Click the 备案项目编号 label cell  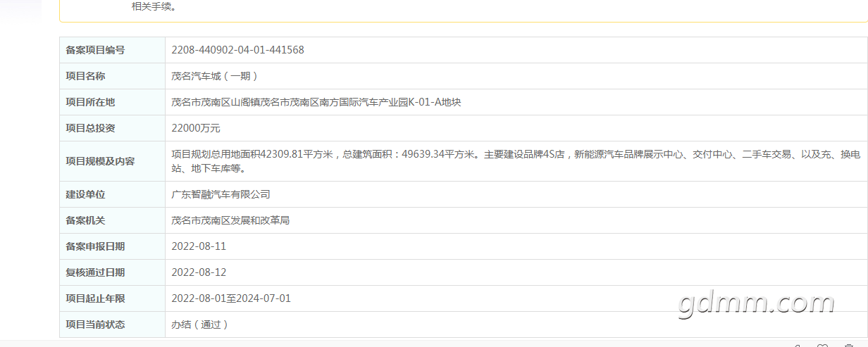click(95, 50)
